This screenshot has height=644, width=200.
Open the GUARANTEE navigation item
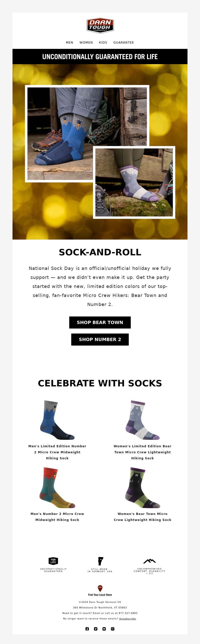[x=124, y=43]
